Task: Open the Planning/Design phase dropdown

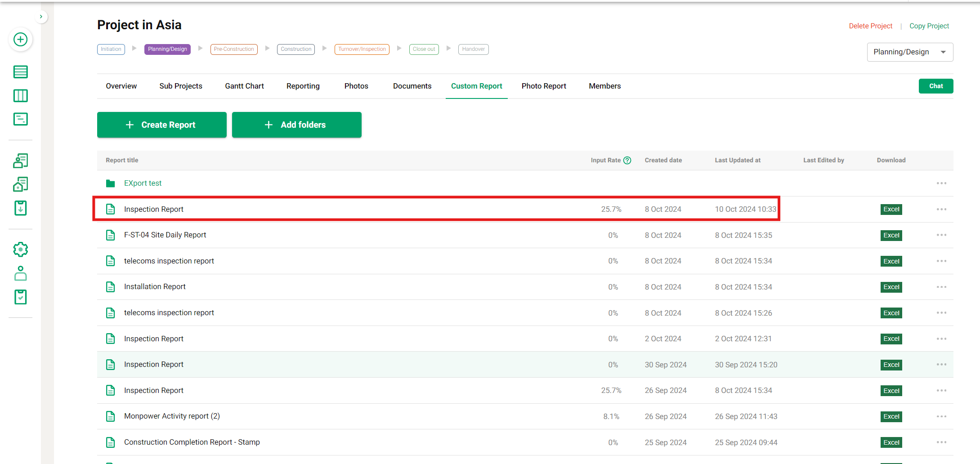Action: (909, 52)
